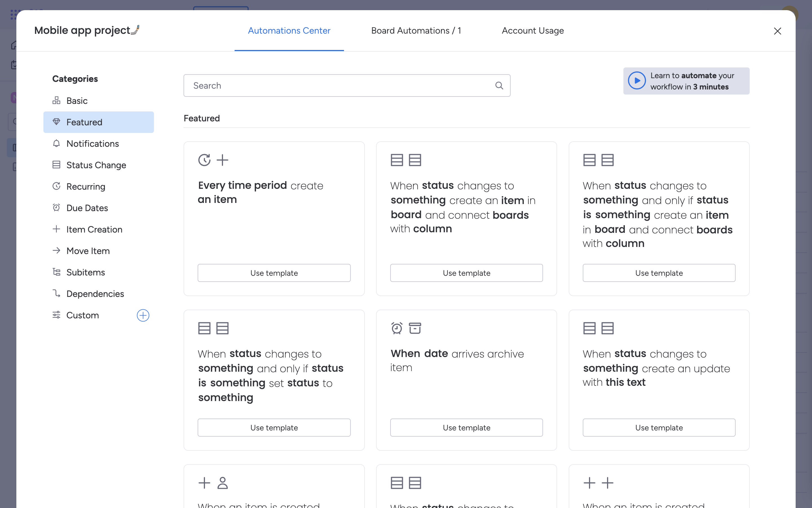Click 'When date arrives archive item' text
Screen dimensions: 812x508
pos(457,360)
